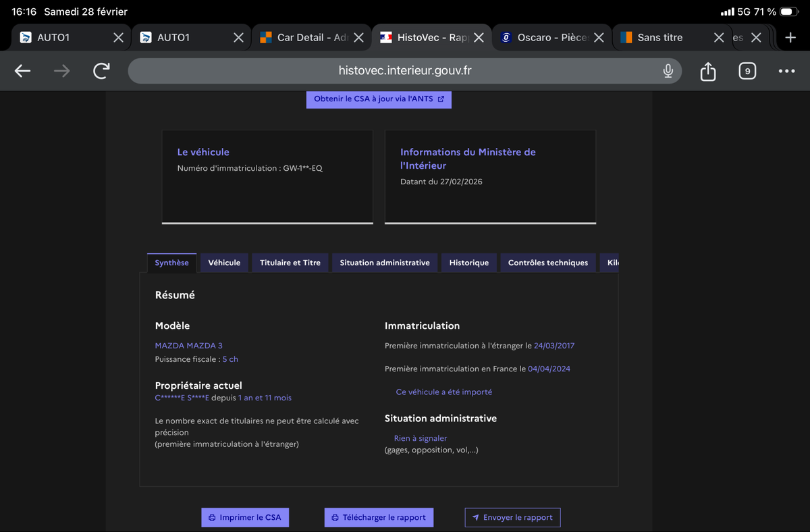
Task: View the Contrôles techniques tab
Action: [547, 263]
